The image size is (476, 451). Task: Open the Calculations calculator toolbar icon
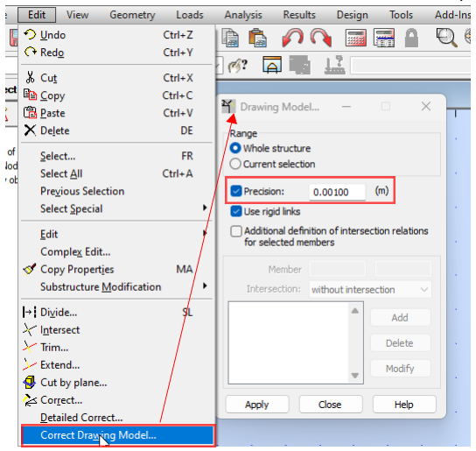356,38
